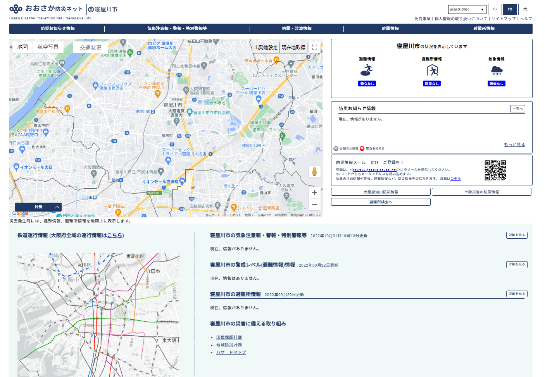545x377 pixels.
Task: Open the help link in the header
Action: click(x=526, y=19)
